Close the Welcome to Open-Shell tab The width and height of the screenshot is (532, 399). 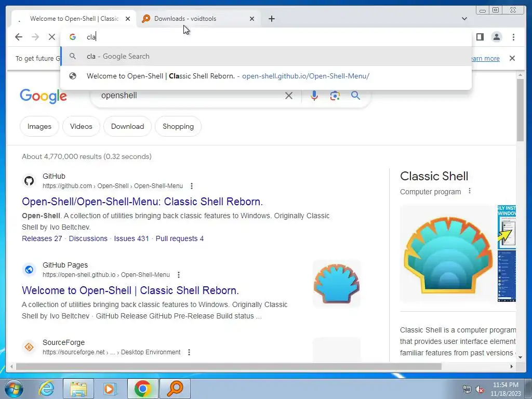tap(128, 19)
